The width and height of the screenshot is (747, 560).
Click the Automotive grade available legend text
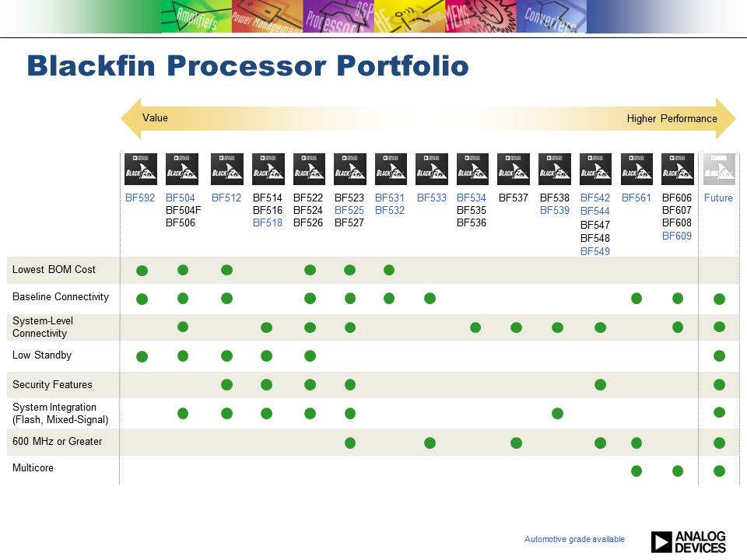pyautogui.click(x=574, y=539)
